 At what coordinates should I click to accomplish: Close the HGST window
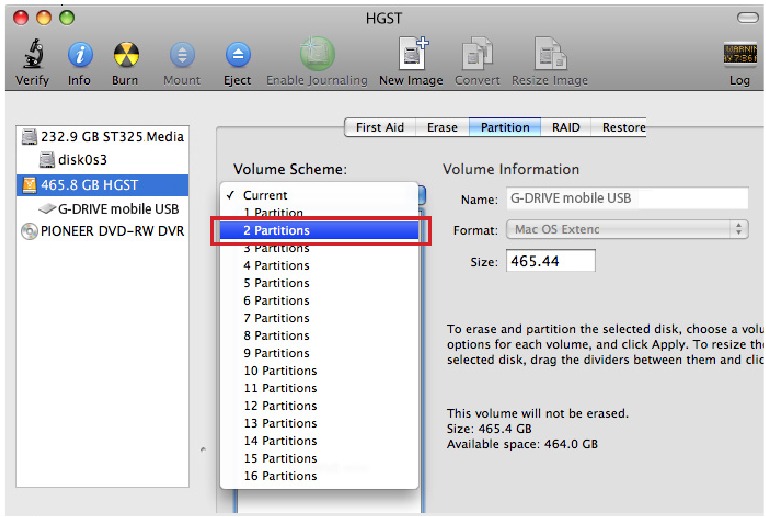click(x=21, y=18)
